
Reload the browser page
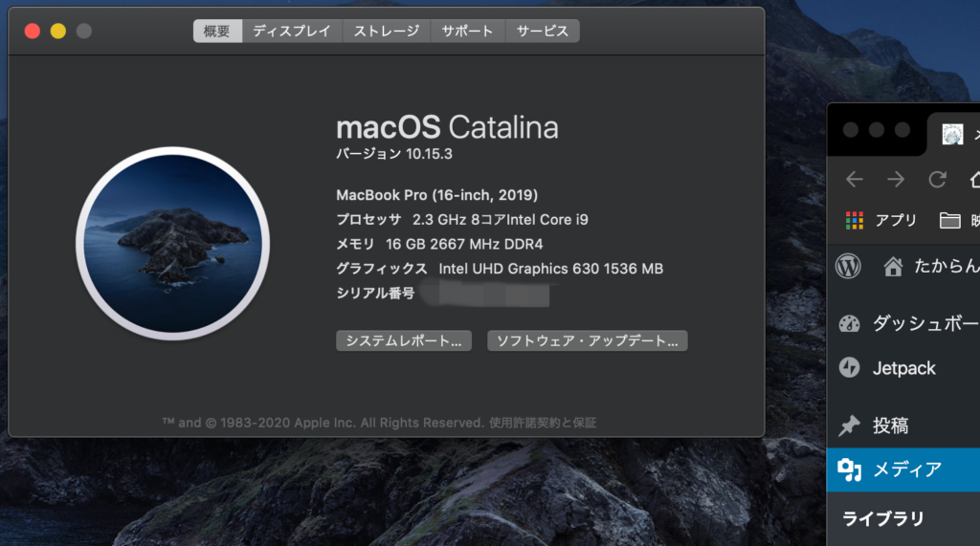point(937,180)
